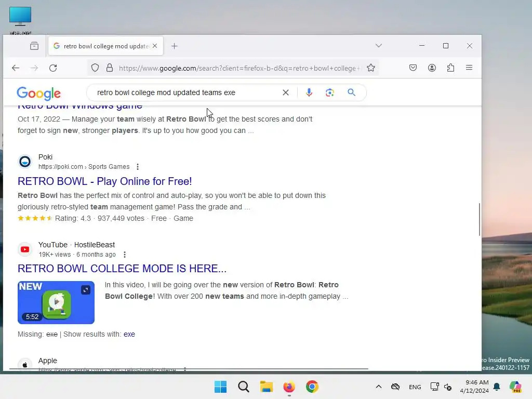Image resolution: width=532 pixels, height=399 pixels.
Task: Open File Explorer from taskbar
Action: (x=267, y=387)
